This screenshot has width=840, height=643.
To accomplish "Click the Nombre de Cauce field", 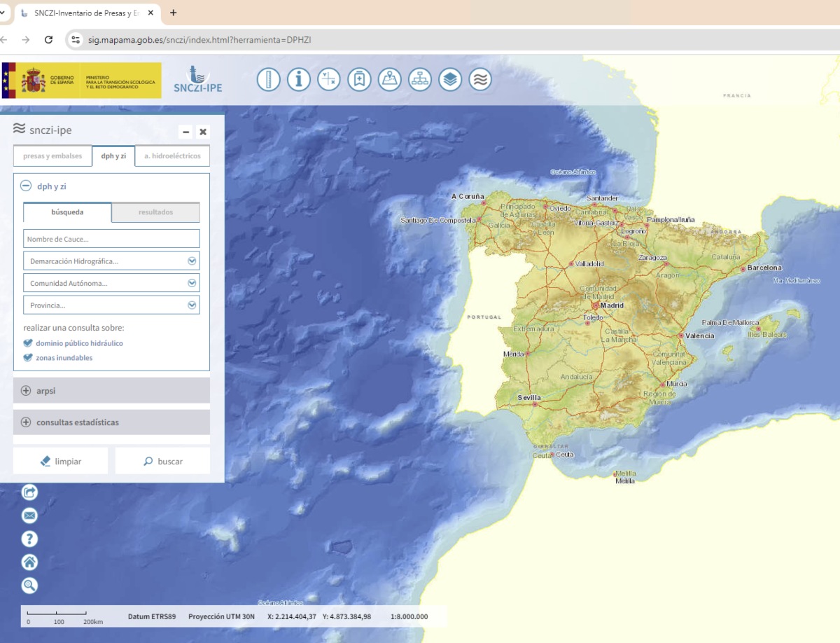I will click(111, 239).
